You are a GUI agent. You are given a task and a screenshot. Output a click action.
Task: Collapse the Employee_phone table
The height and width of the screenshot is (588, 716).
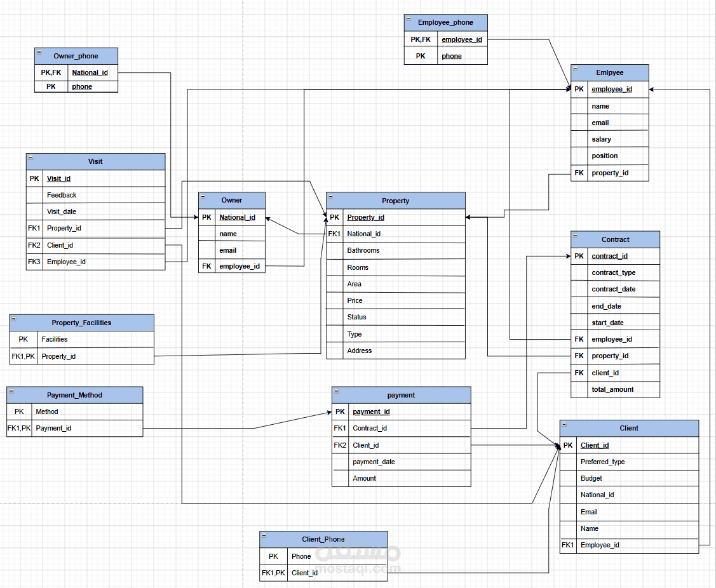pyautogui.click(x=409, y=18)
